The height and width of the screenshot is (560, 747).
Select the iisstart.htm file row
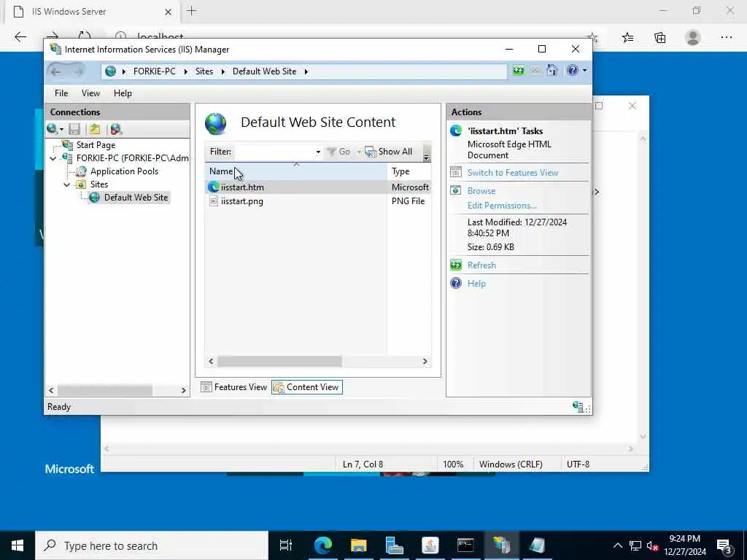pos(318,187)
